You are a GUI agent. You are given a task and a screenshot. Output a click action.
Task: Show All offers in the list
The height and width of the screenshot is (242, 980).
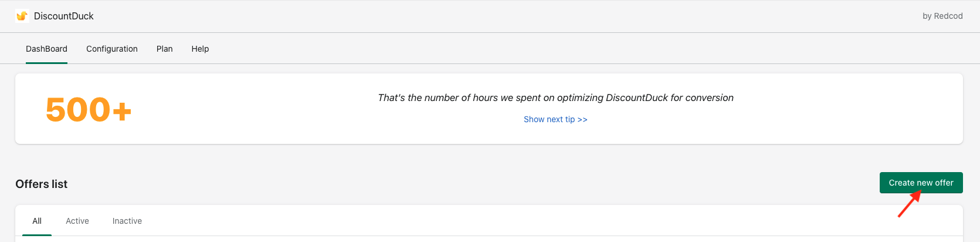click(x=37, y=221)
